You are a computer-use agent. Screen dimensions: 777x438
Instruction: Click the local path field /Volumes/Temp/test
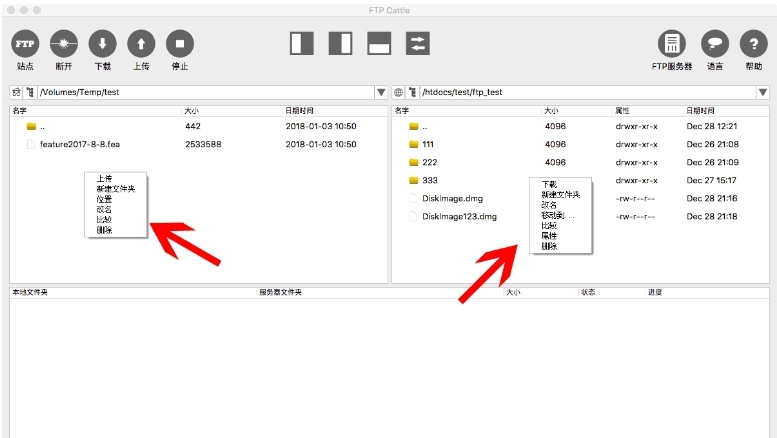pyautogui.click(x=206, y=92)
